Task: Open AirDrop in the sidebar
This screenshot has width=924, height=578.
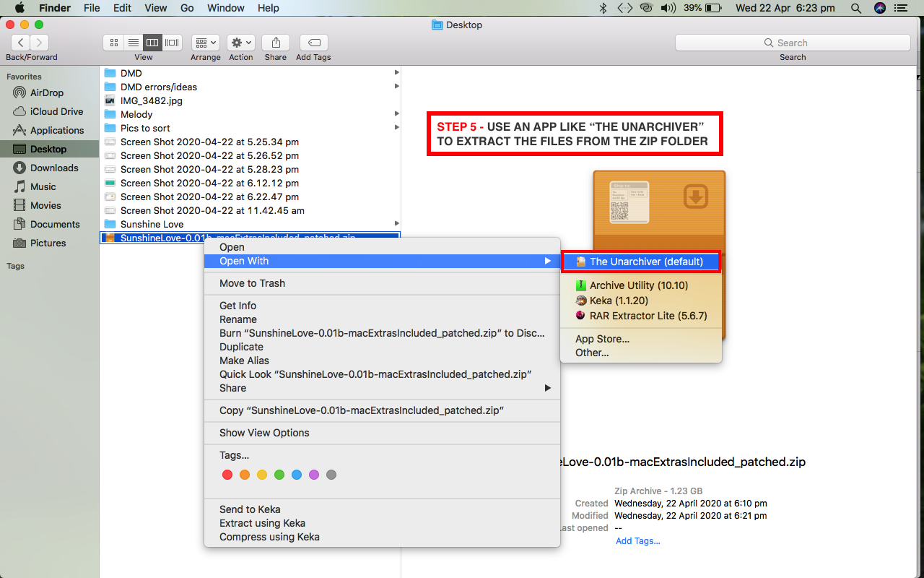Action: point(47,92)
